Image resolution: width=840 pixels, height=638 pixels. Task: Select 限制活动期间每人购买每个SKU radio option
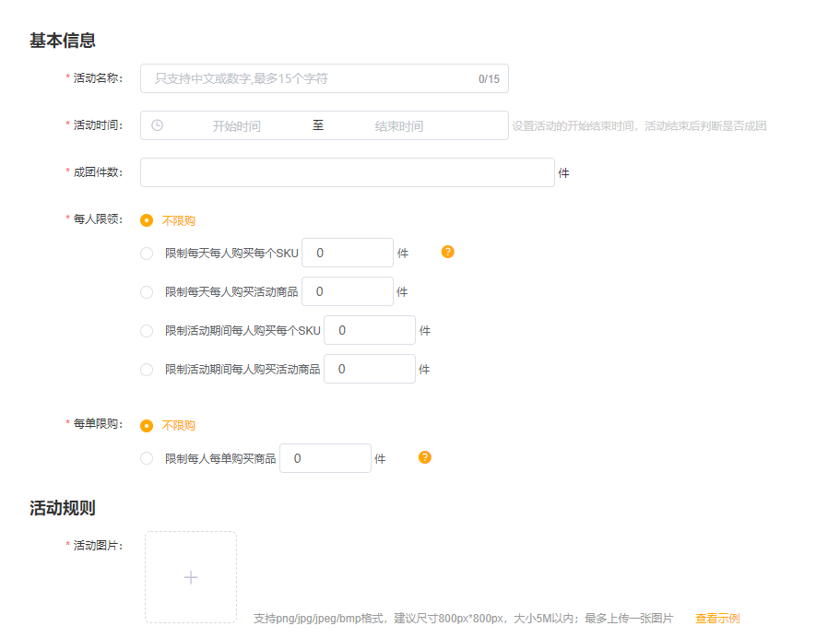click(147, 331)
